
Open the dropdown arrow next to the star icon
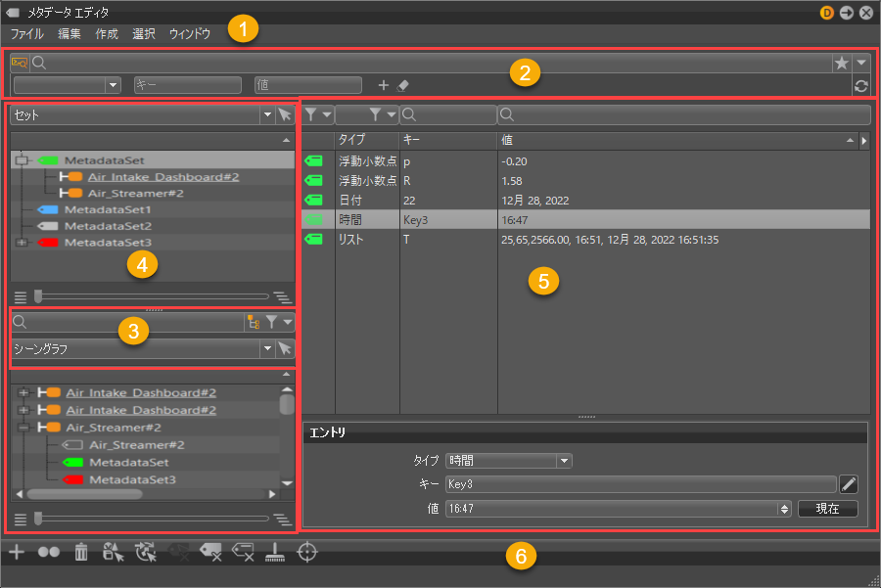(861, 63)
